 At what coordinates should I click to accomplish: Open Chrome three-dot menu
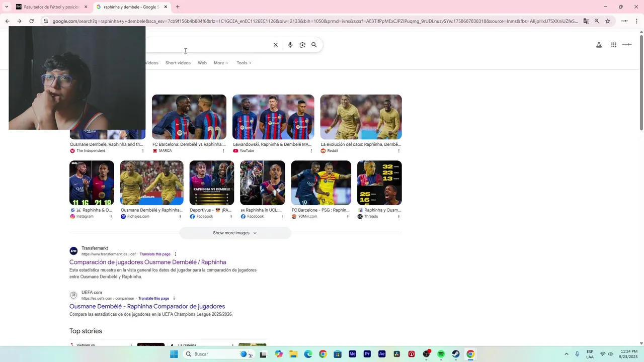[x=637, y=21]
